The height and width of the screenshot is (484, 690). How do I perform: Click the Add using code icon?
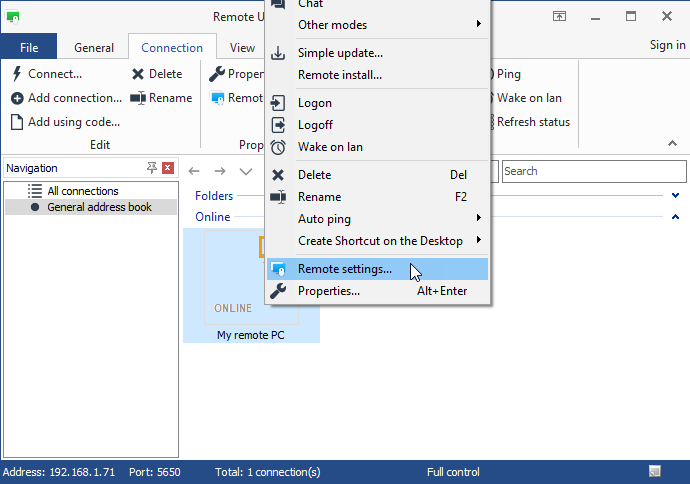point(17,122)
